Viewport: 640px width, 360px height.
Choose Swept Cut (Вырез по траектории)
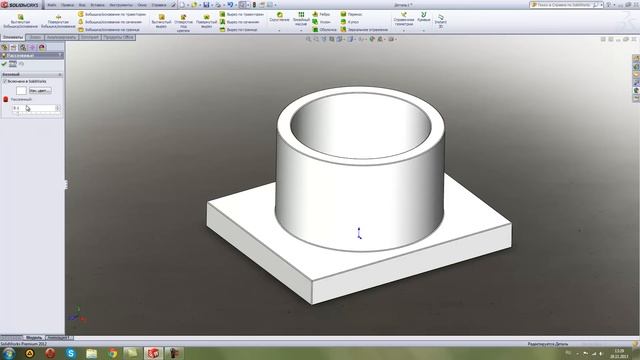[242, 14]
